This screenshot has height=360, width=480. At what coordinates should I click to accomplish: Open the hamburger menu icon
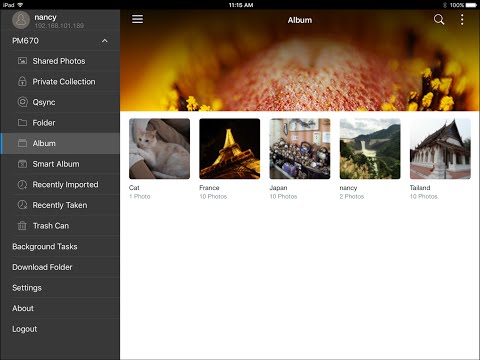pos(137,19)
